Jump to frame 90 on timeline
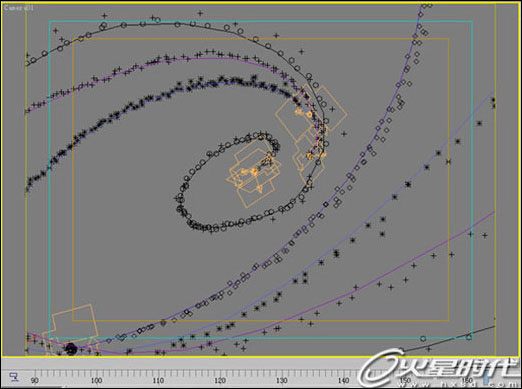The height and width of the screenshot is (389, 522). click(x=35, y=380)
